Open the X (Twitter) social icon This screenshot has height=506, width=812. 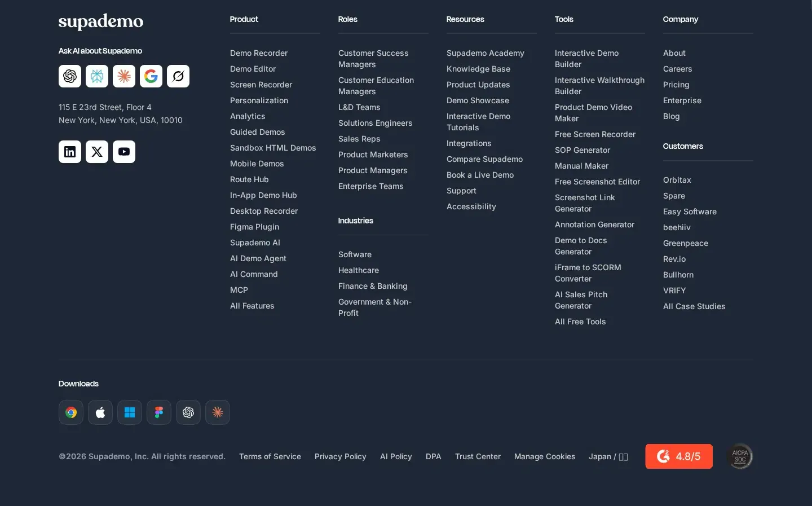tap(97, 152)
